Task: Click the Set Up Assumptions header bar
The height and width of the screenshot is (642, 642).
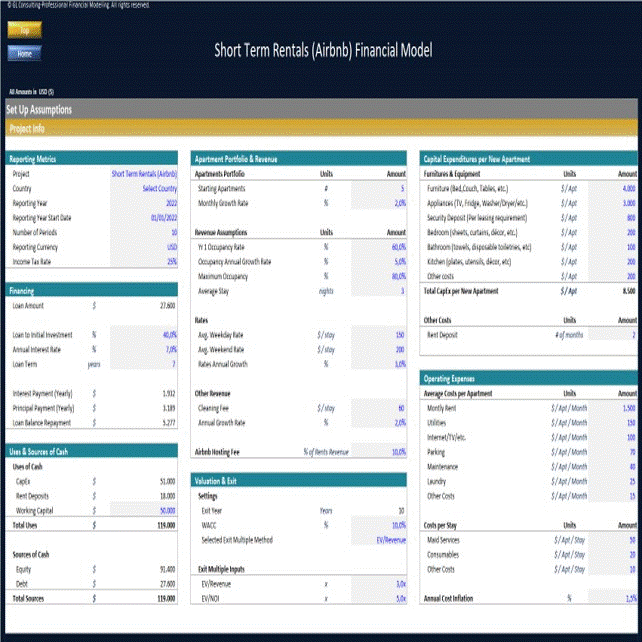Action: (x=321, y=109)
